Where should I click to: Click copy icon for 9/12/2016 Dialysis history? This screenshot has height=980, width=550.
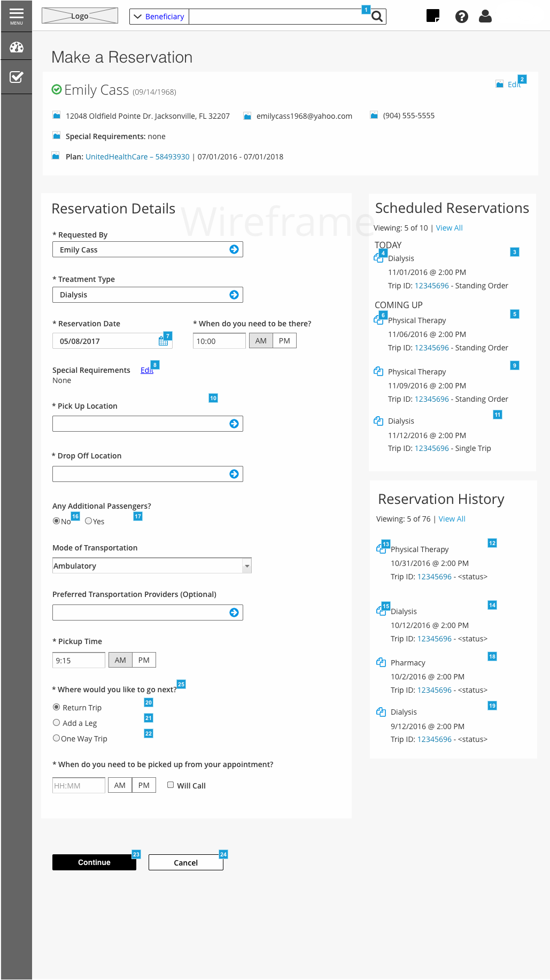click(x=381, y=712)
